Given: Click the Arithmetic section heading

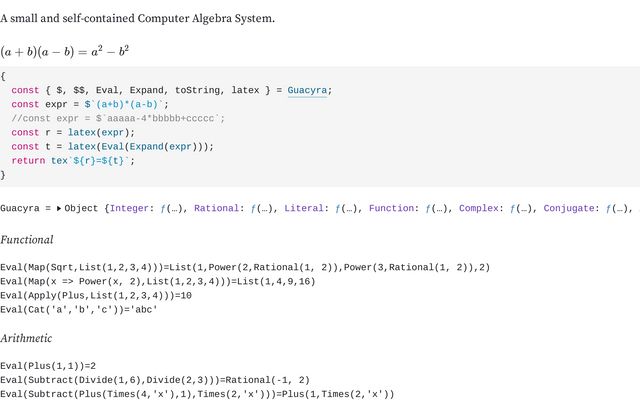Looking at the screenshot, I should 27,339.
